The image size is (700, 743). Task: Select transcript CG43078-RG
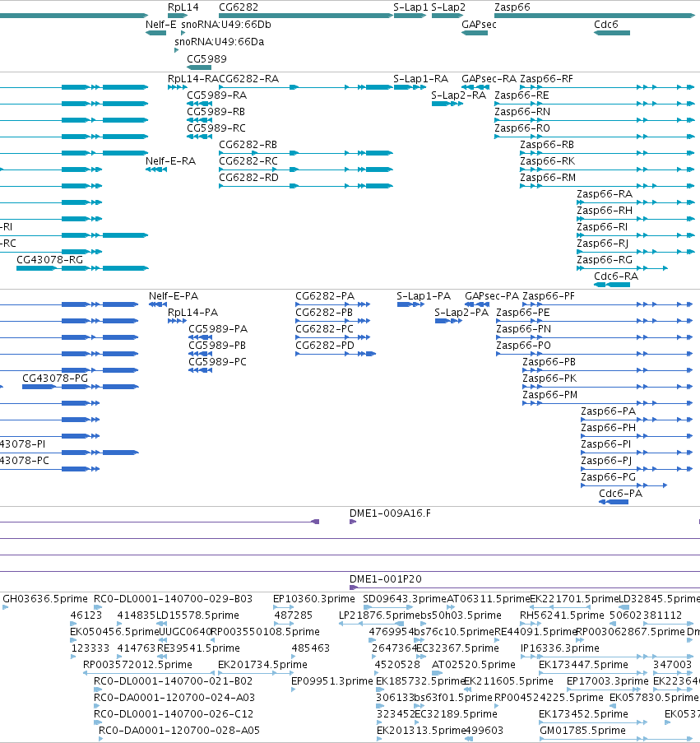coord(49,260)
